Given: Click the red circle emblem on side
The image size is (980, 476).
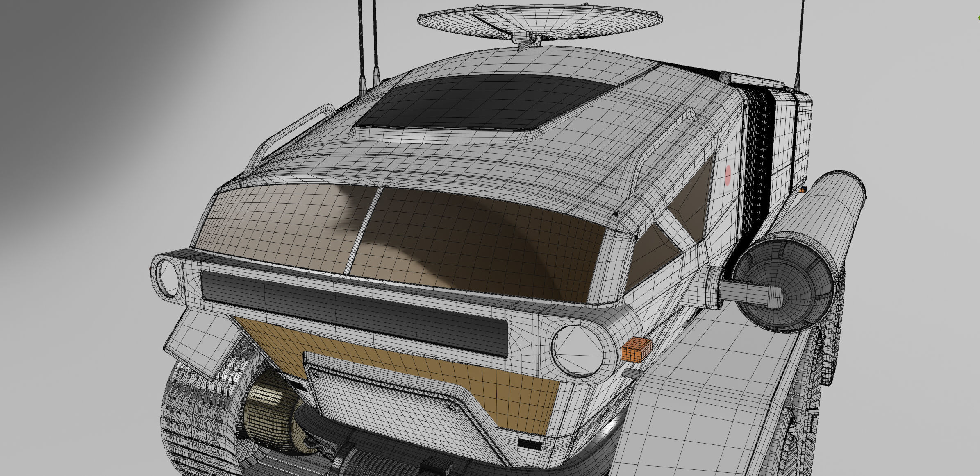Looking at the screenshot, I should [728, 175].
